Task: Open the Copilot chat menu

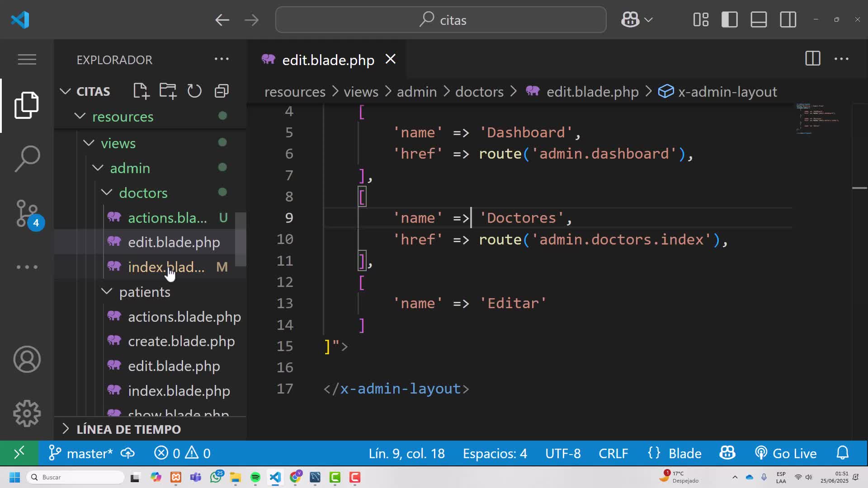Action: 637,20
